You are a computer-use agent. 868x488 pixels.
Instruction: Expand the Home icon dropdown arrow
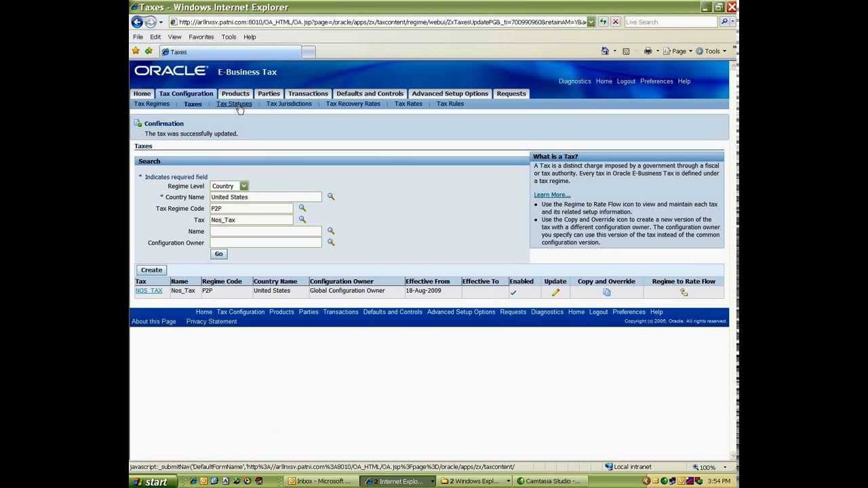[x=614, y=52]
